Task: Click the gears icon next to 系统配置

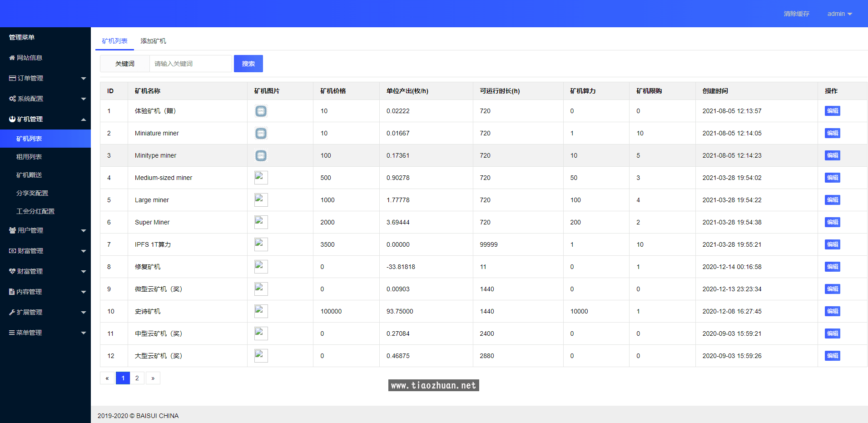Action: pos(13,99)
